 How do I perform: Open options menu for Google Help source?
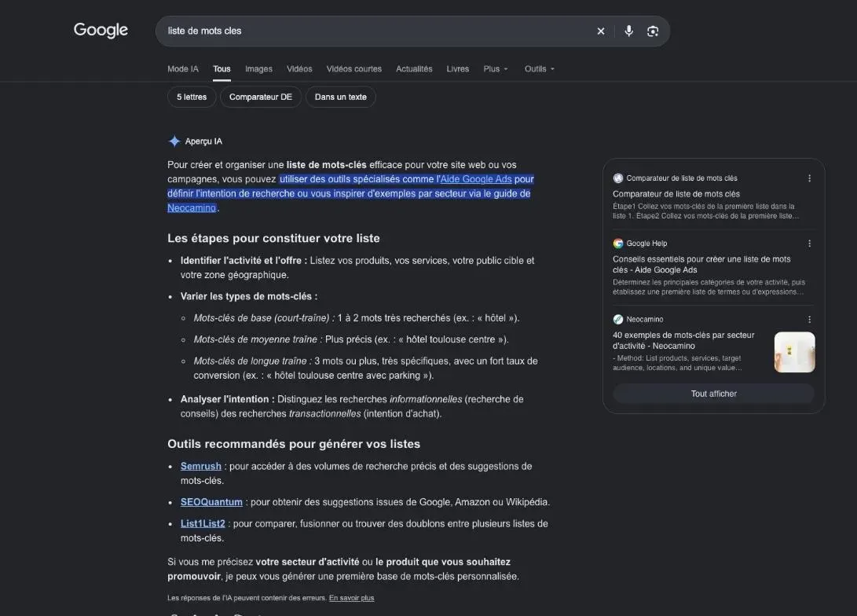pyautogui.click(x=809, y=244)
